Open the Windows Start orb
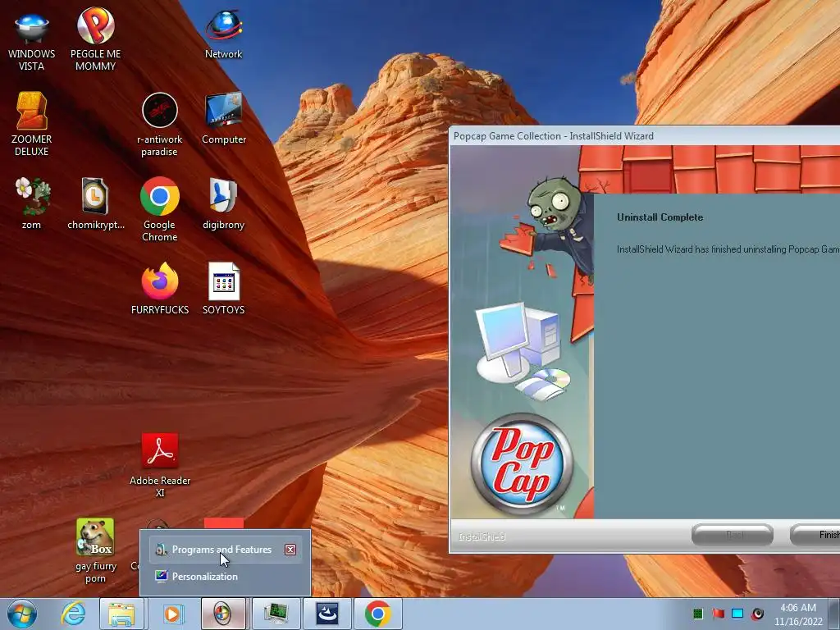 click(x=22, y=614)
